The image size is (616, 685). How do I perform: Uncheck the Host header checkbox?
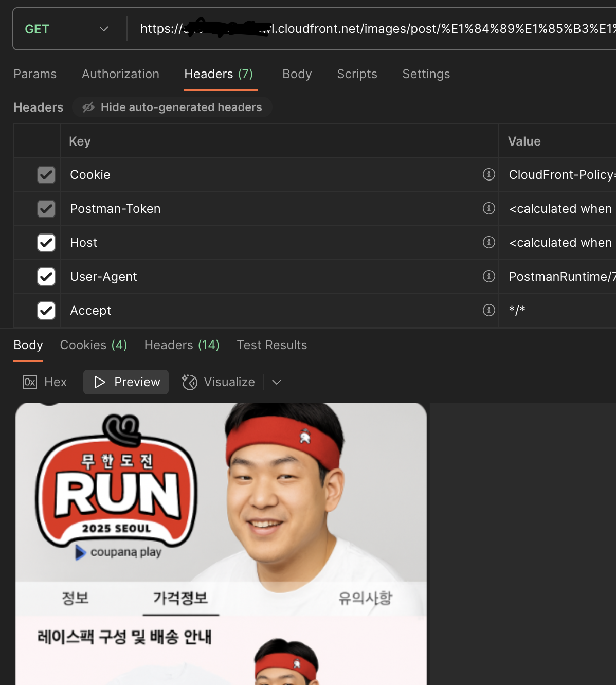(46, 243)
